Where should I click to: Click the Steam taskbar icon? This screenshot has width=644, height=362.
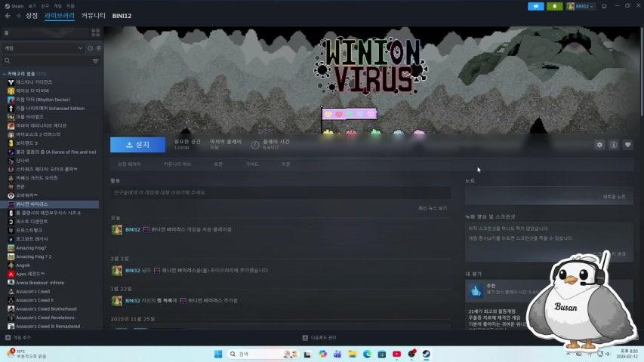click(x=427, y=354)
